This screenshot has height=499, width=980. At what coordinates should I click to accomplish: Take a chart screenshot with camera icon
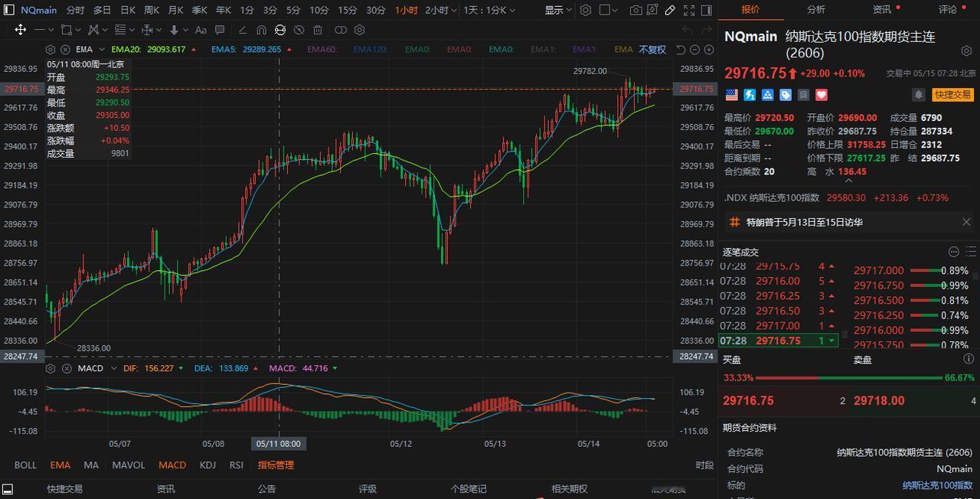[636, 10]
